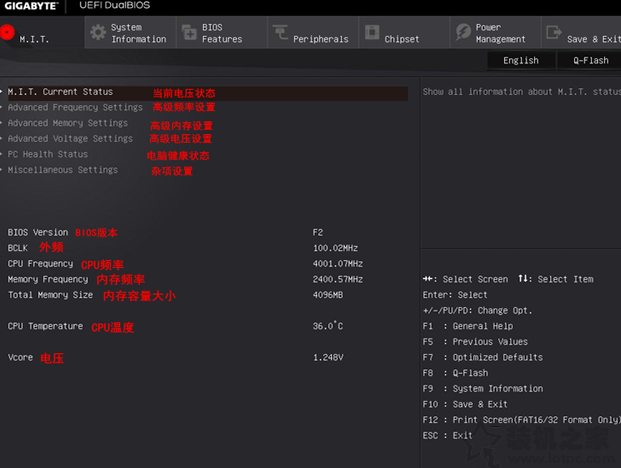Select the Power Management icon

[x=463, y=33]
